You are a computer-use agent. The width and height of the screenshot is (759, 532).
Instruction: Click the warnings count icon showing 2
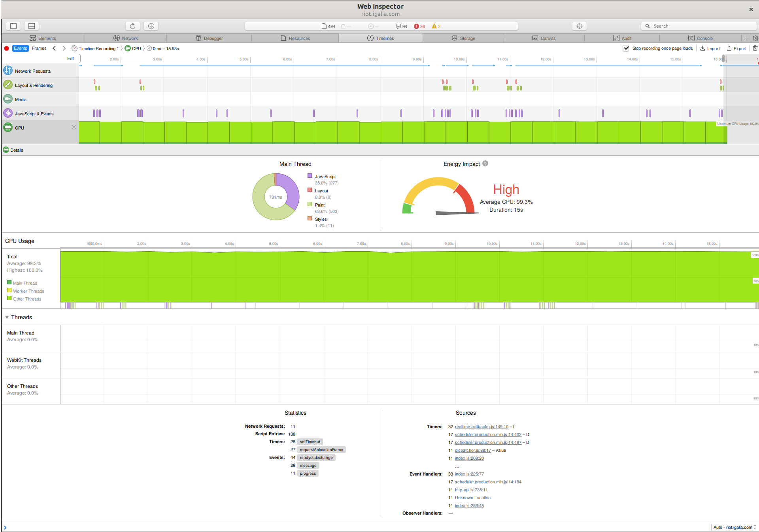(x=436, y=26)
